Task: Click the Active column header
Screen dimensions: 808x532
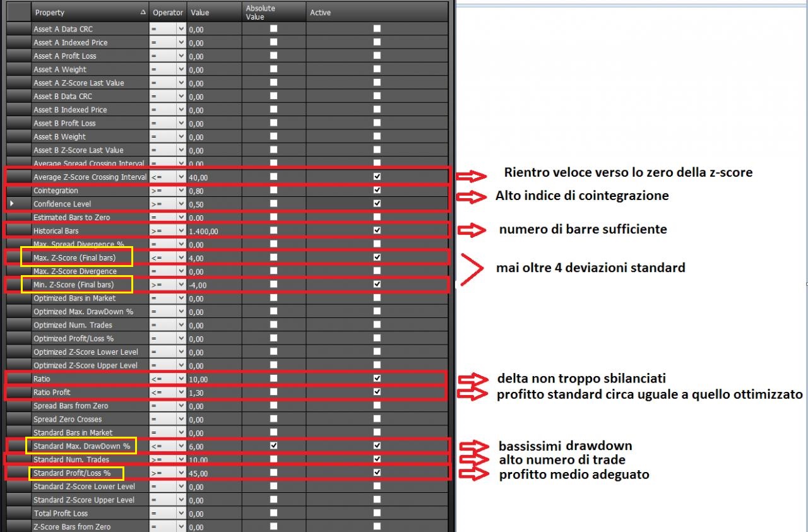Action: pyautogui.click(x=377, y=12)
